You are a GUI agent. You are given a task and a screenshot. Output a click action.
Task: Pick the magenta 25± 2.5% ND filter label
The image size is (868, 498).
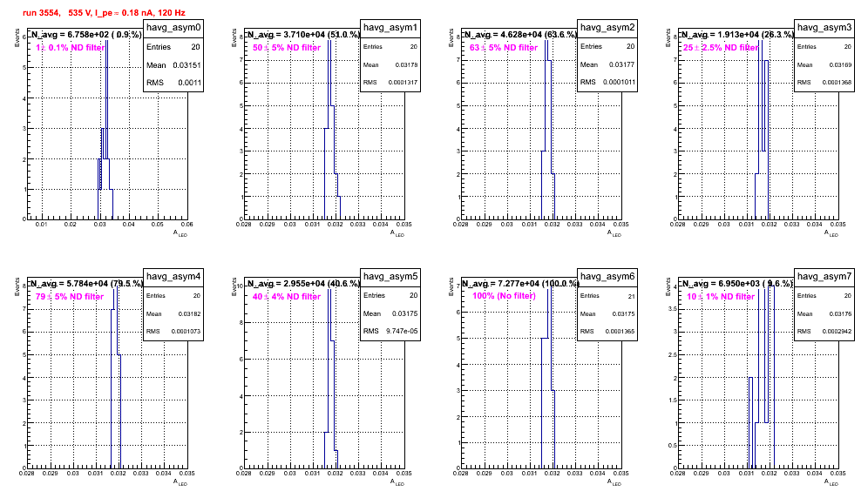pyautogui.click(x=721, y=48)
